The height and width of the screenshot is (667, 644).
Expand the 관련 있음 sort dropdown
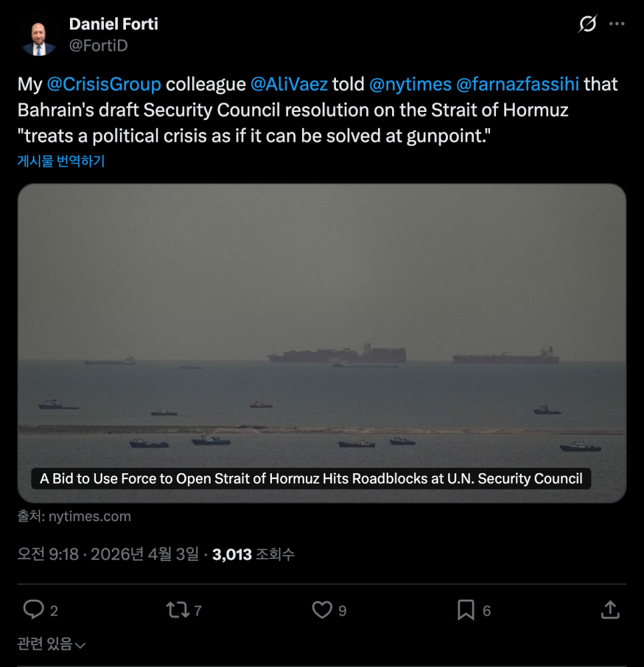(51, 644)
